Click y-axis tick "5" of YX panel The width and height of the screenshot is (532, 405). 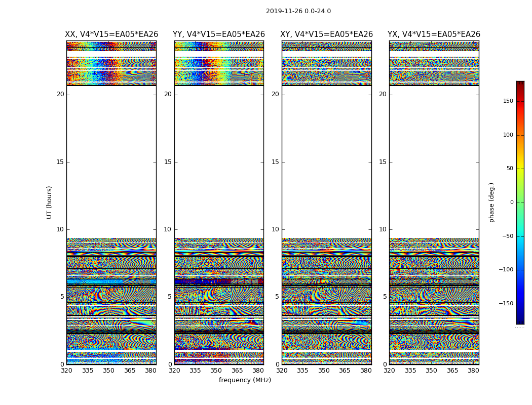[x=385, y=297]
